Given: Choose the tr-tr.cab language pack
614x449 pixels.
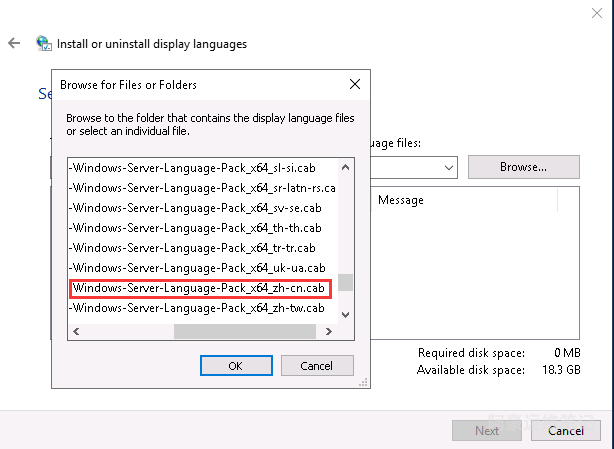Looking at the screenshot, I should pos(192,248).
